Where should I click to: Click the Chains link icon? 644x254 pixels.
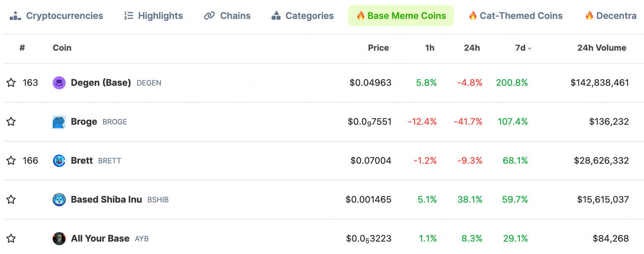tap(209, 16)
